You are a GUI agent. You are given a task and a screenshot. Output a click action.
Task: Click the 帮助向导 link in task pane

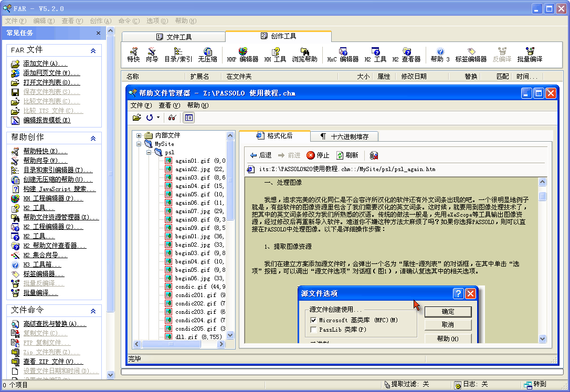tap(45, 160)
